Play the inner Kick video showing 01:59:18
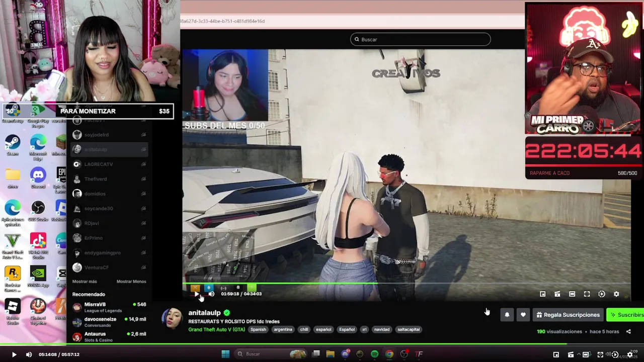This screenshot has width=644, height=362. 197,294
